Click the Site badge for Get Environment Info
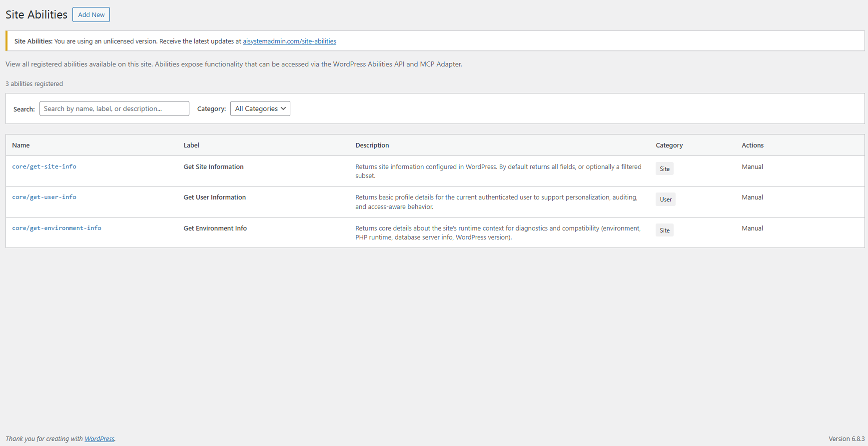 [x=664, y=230]
